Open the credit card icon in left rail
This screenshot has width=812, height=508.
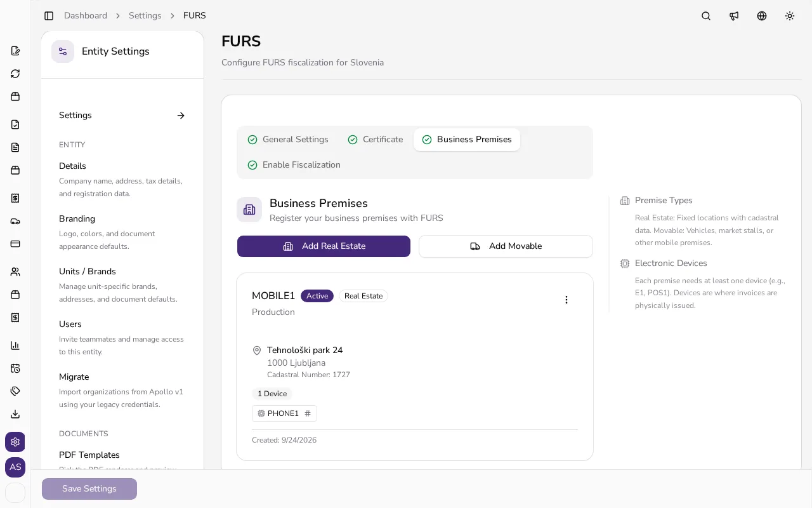tap(15, 244)
